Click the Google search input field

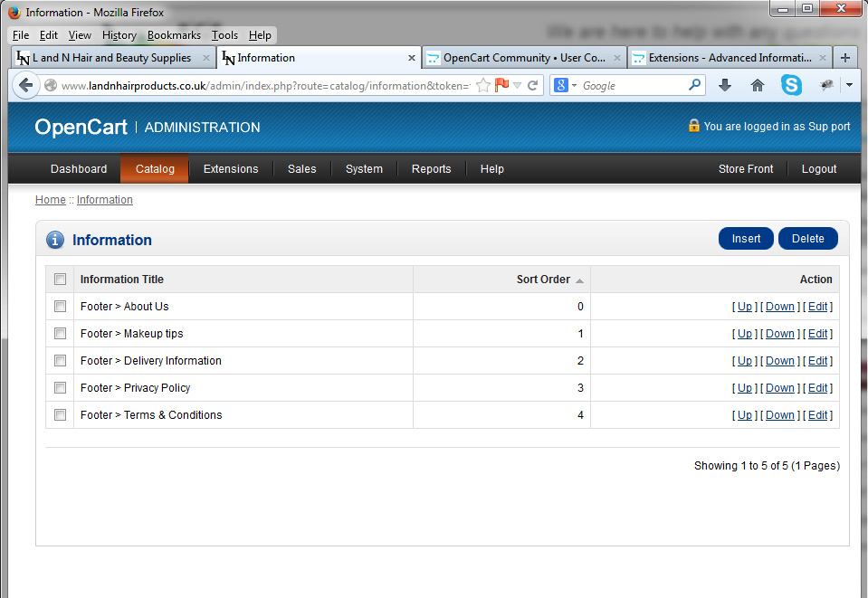tap(632, 86)
